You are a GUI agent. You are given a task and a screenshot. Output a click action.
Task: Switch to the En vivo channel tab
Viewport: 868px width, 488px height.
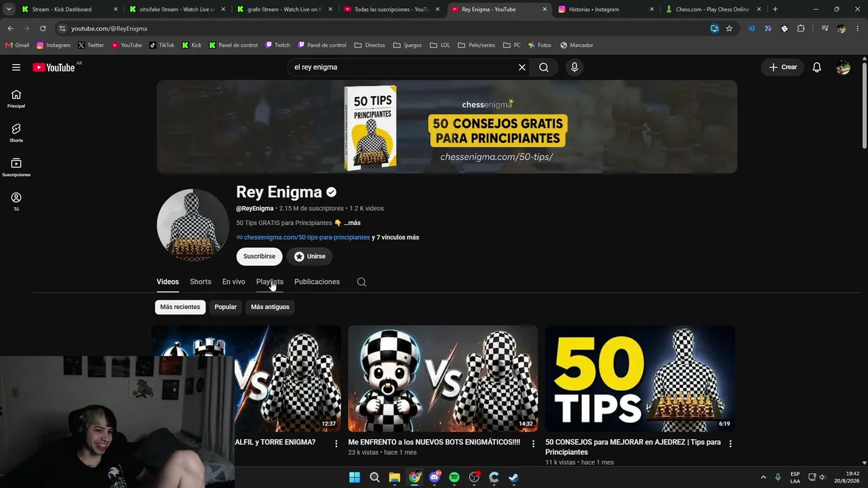[234, 282]
